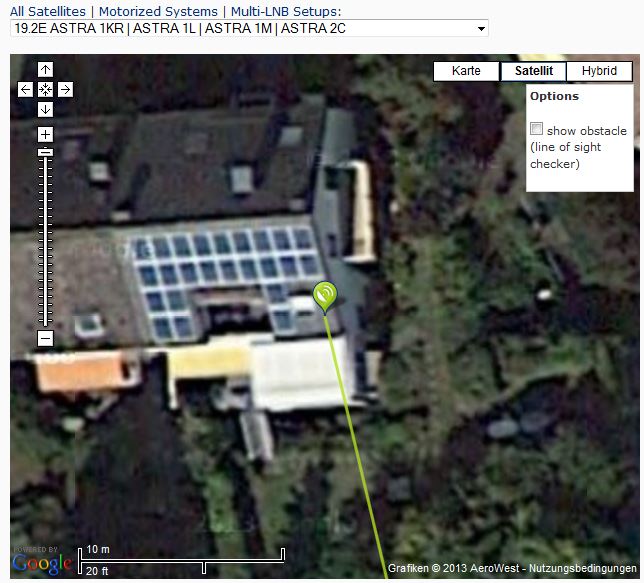Pan the map up with the arrow
Image resolution: width=644 pixels, height=583 pixels.
click(45, 69)
